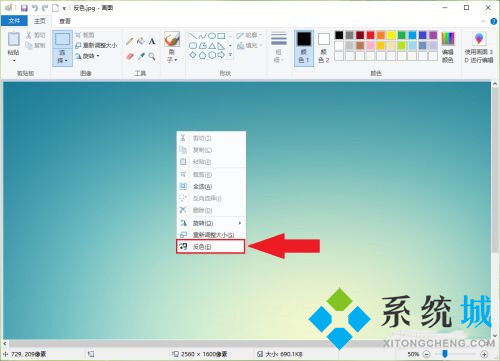Click the Cut button in ribbon clipboard group

pyautogui.click(x=36, y=35)
